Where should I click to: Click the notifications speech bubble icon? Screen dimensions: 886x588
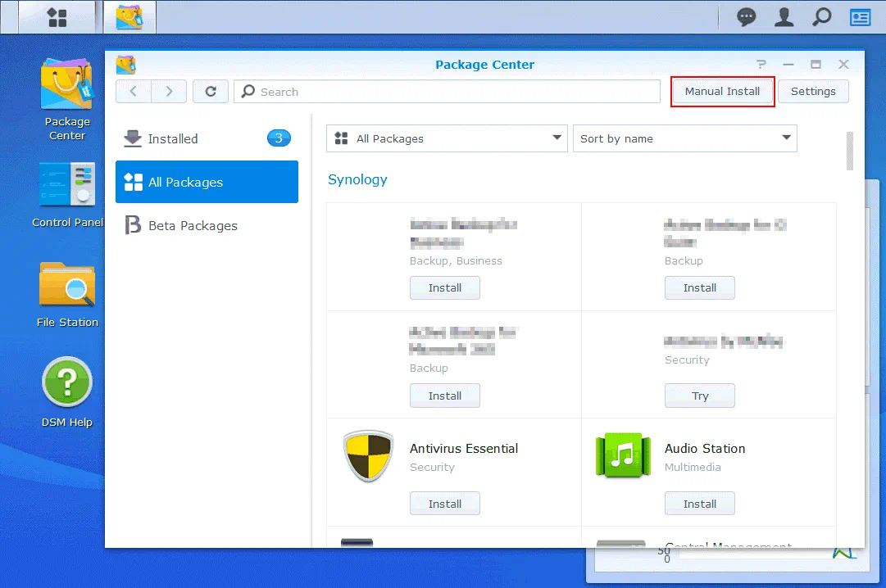[746, 17]
